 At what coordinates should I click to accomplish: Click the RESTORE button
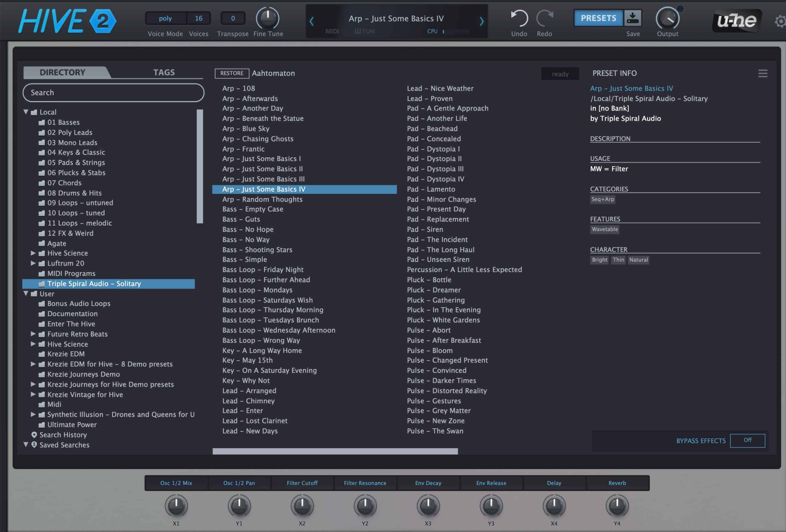point(232,73)
